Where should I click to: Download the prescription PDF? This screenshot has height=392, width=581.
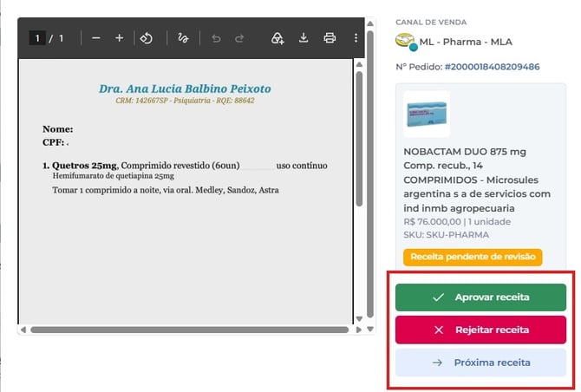(x=304, y=38)
